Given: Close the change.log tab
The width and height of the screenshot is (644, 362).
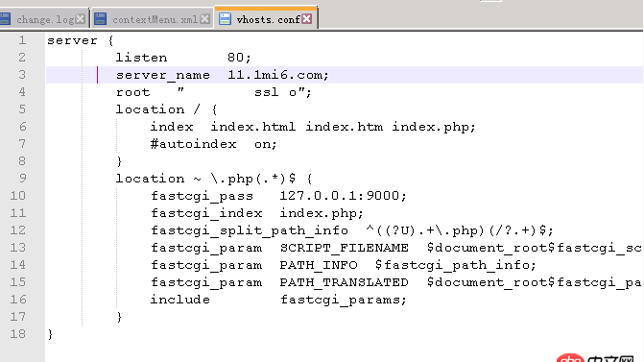Looking at the screenshot, I should tap(81, 19).
